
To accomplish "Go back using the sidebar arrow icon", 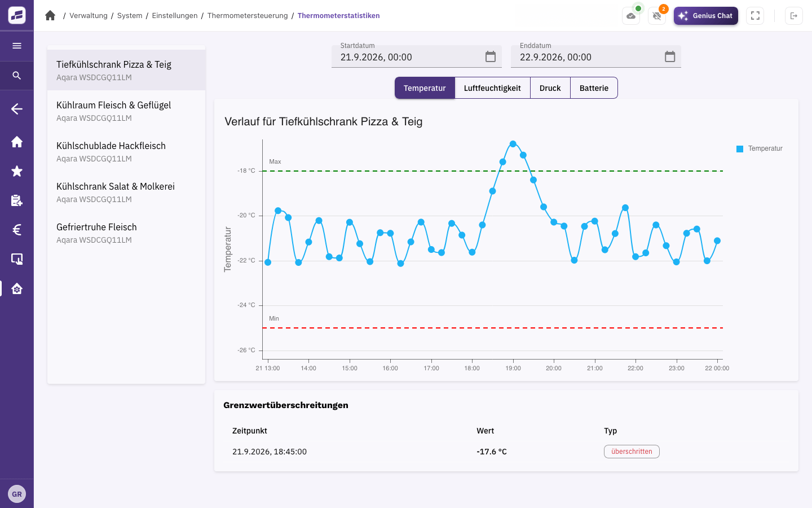I will [17, 109].
